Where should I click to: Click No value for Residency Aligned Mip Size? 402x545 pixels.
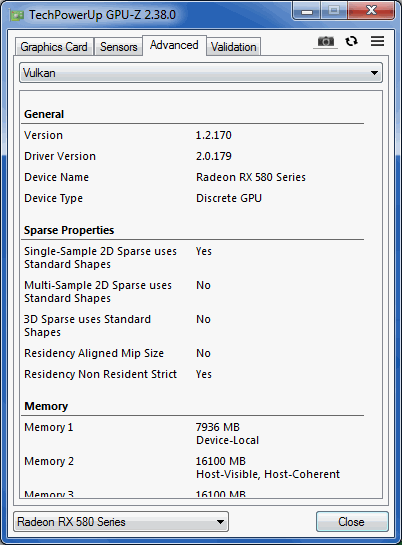203,353
